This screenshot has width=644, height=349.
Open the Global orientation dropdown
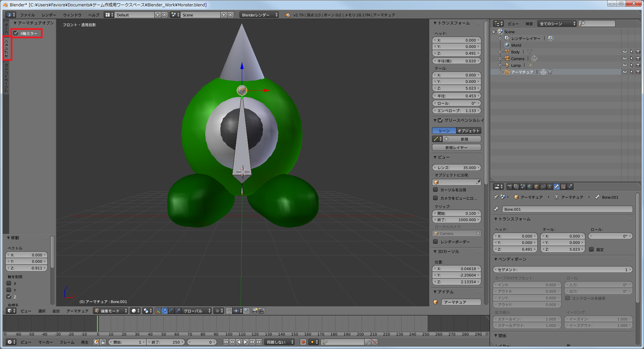[x=197, y=311]
